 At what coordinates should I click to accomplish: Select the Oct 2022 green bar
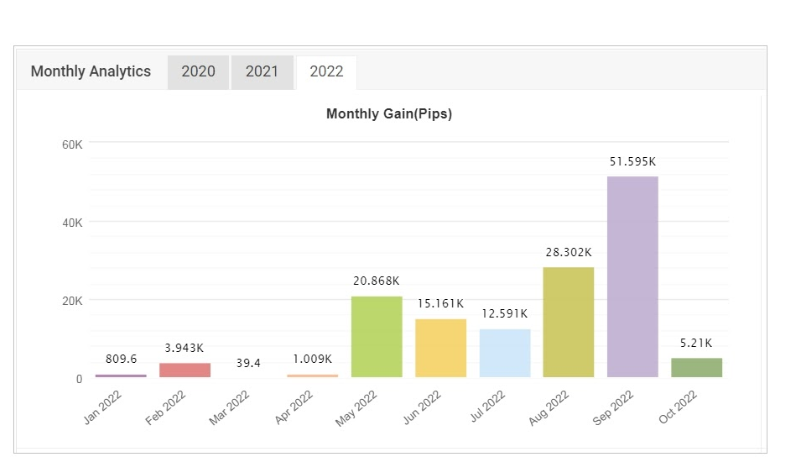point(697,368)
